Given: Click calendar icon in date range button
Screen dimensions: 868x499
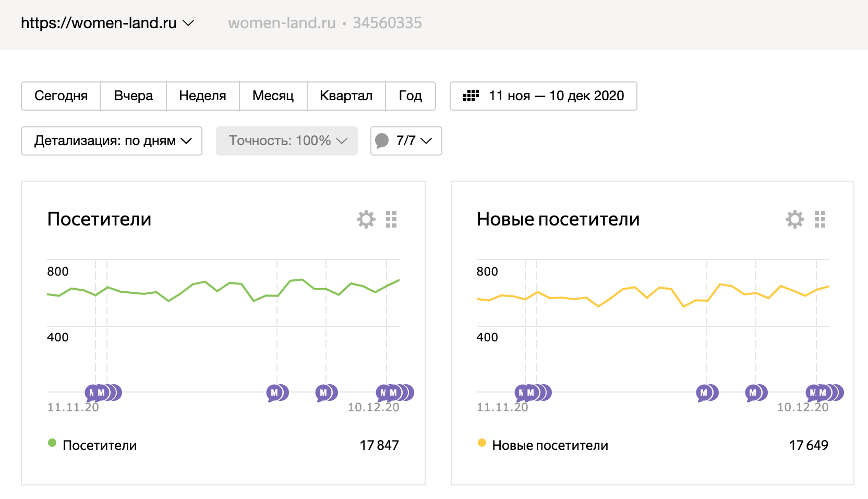Looking at the screenshot, I should 471,96.
